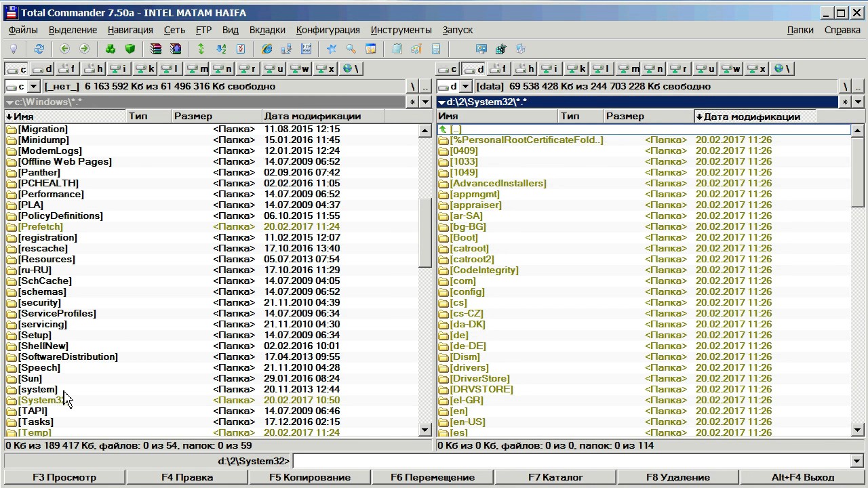The width and height of the screenshot is (868, 488).
Task: Go up with left panel ".." button
Action: 425,87
